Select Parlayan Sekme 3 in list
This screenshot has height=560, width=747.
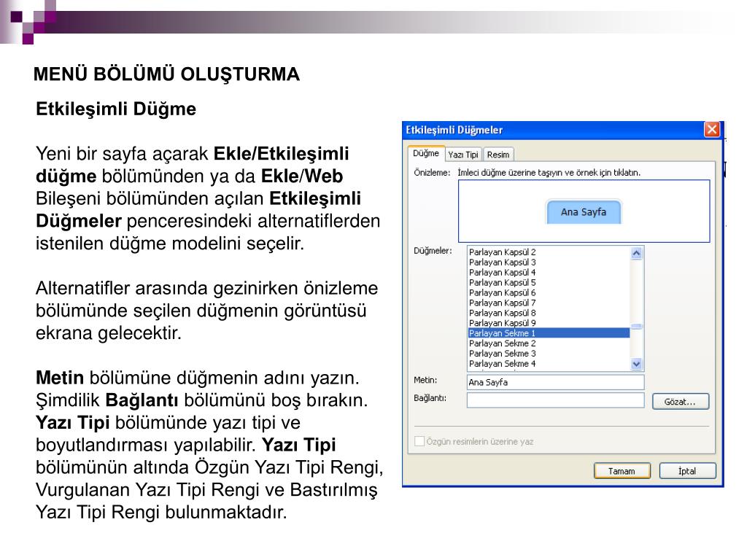point(549,354)
